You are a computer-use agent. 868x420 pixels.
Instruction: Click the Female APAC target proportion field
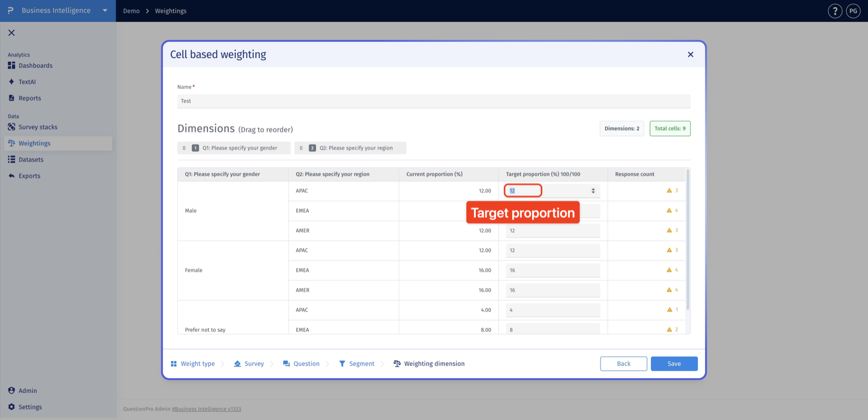tap(553, 250)
